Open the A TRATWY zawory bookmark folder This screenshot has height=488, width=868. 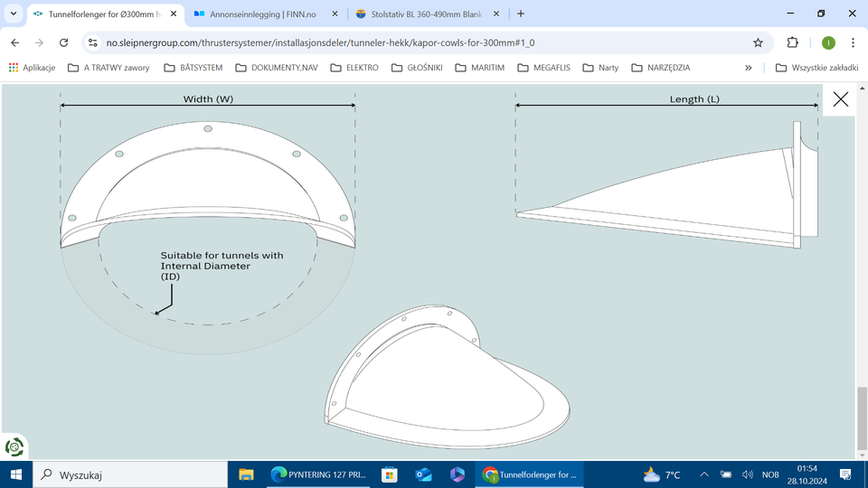click(108, 68)
